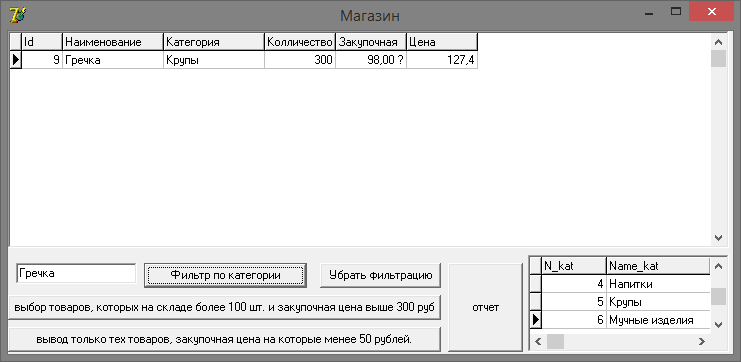
Task: Select the purchase price cell '98,00 ?'
Action: click(x=371, y=60)
